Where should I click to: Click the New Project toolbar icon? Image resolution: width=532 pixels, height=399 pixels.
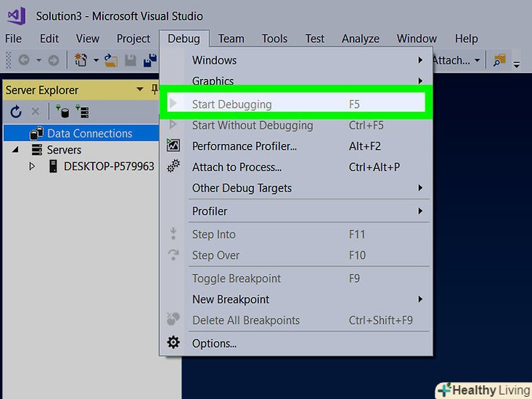click(x=81, y=61)
